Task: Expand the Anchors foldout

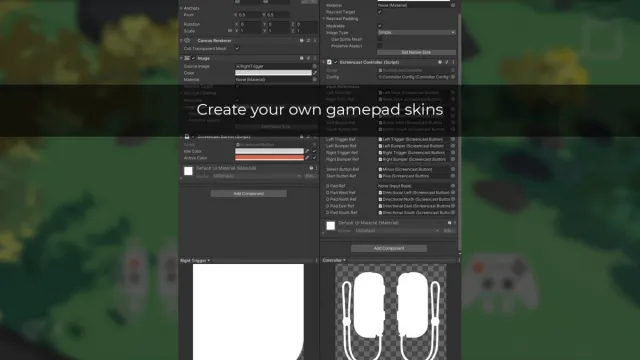Action: tap(181, 8)
